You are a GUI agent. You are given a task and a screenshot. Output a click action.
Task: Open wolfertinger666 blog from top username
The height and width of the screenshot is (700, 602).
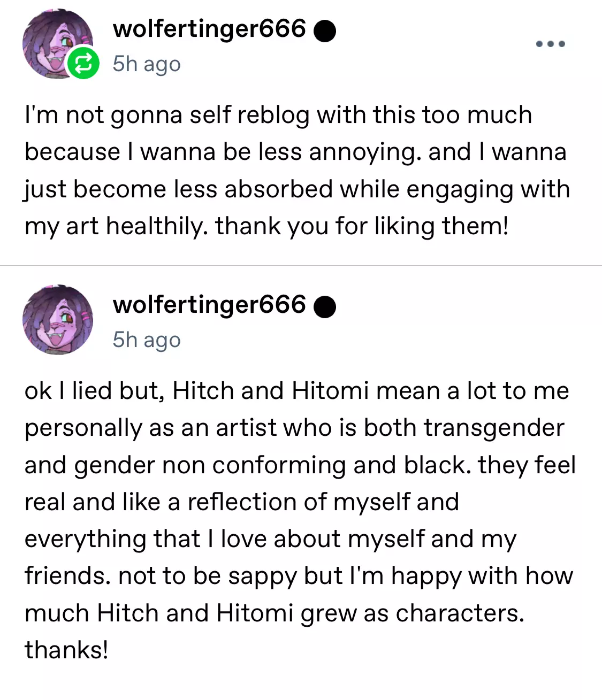click(x=209, y=29)
